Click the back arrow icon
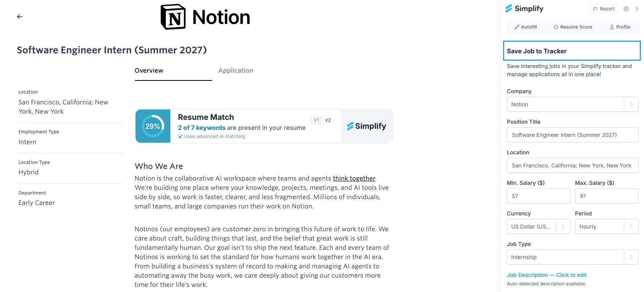The width and height of the screenshot is (644, 292). [x=20, y=17]
